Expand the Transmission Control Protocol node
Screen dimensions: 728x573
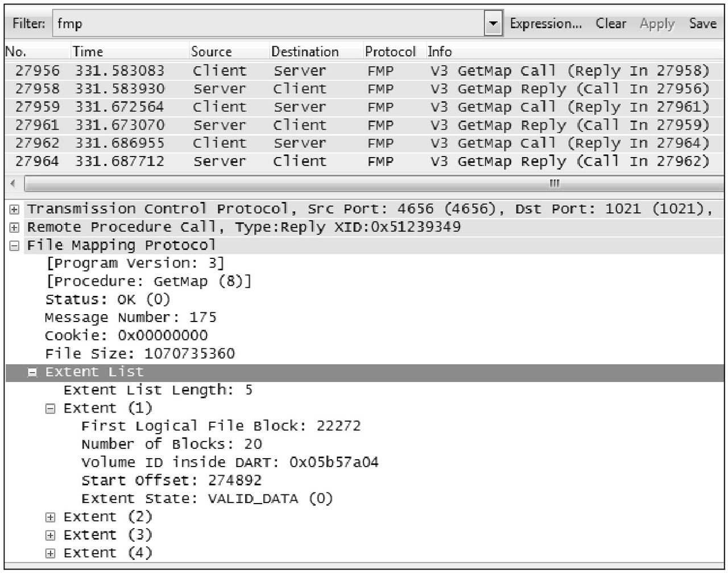[x=14, y=209]
